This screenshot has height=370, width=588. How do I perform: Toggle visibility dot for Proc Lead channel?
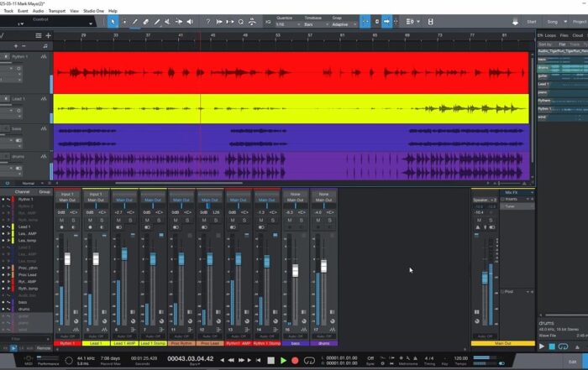click(3, 275)
